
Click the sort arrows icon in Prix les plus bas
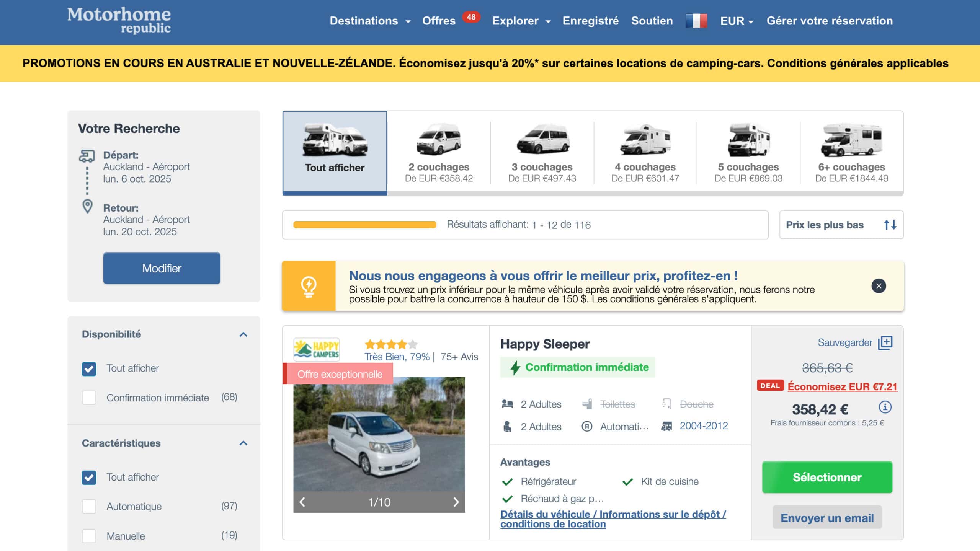[x=890, y=225]
